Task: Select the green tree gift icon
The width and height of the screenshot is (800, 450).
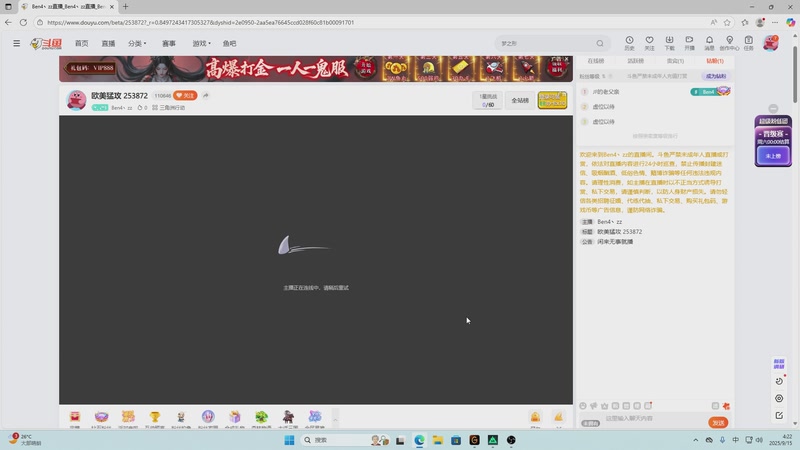Action: pos(261,417)
